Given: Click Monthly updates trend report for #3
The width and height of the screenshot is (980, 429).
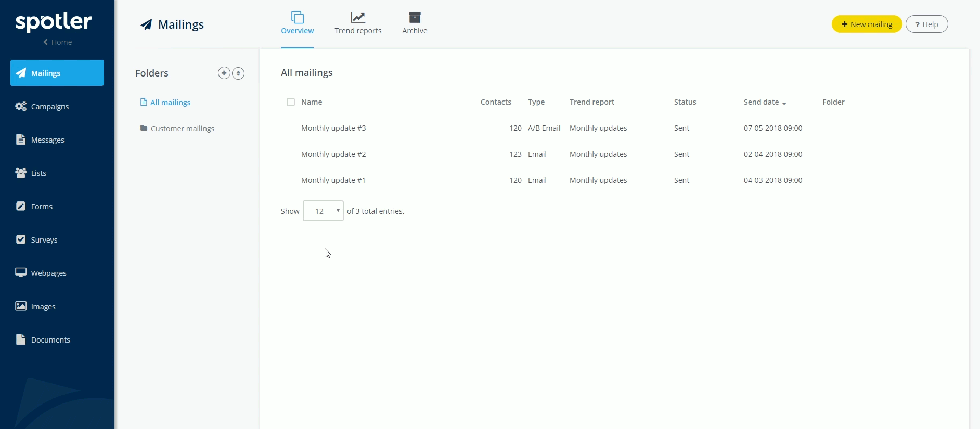Looking at the screenshot, I should tap(598, 128).
